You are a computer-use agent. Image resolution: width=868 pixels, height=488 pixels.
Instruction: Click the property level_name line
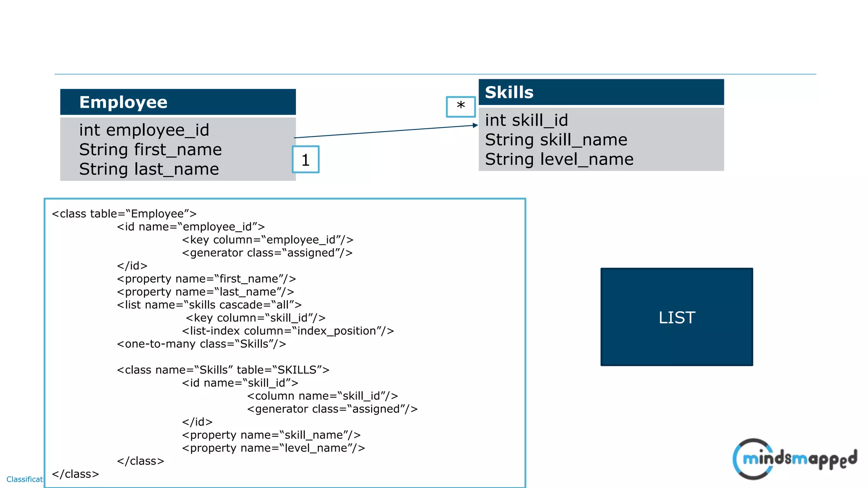[274, 448]
